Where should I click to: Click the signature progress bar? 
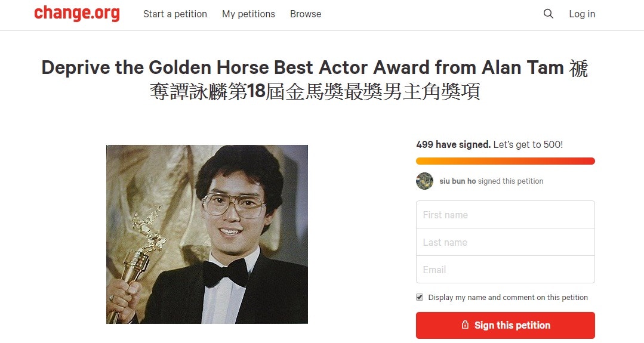[x=505, y=161]
